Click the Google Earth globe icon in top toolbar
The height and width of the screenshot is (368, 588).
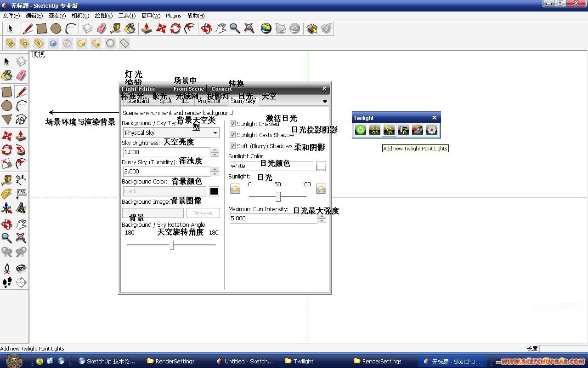click(x=266, y=29)
